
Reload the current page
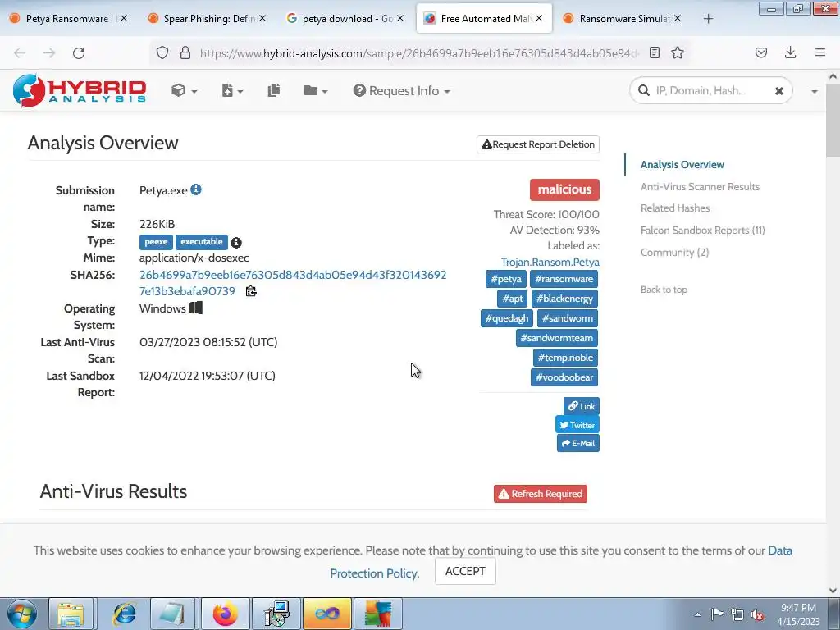pos(79,53)
